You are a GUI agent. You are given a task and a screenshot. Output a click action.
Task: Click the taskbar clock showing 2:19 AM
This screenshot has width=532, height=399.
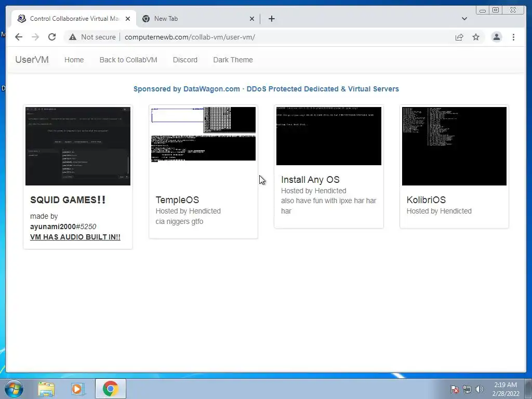pos(506,389)
